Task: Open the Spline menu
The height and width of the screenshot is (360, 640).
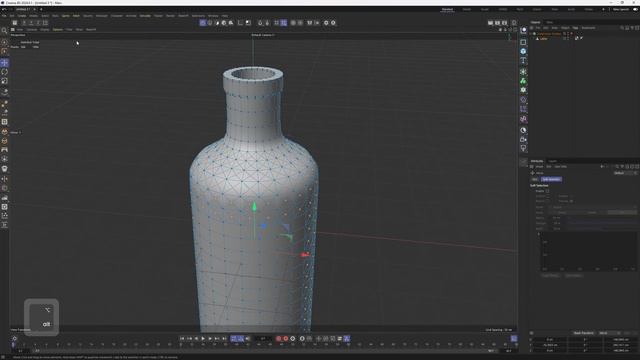Action: tap(65, 16)
